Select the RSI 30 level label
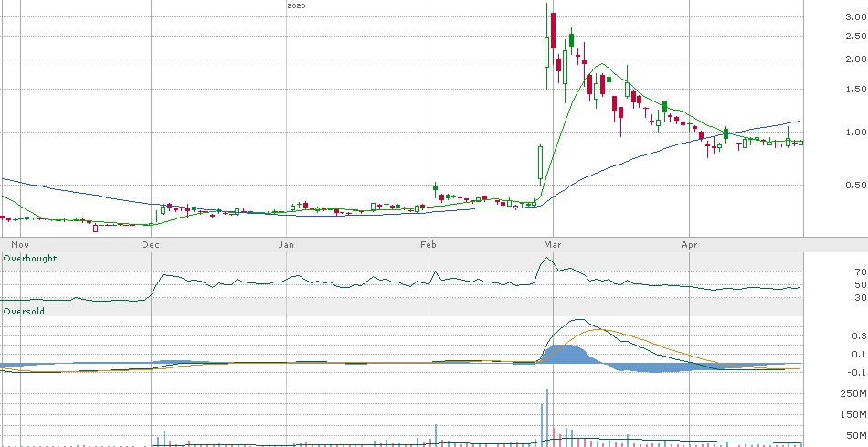This screenshot has width=868, height=447. coord(860,297)
